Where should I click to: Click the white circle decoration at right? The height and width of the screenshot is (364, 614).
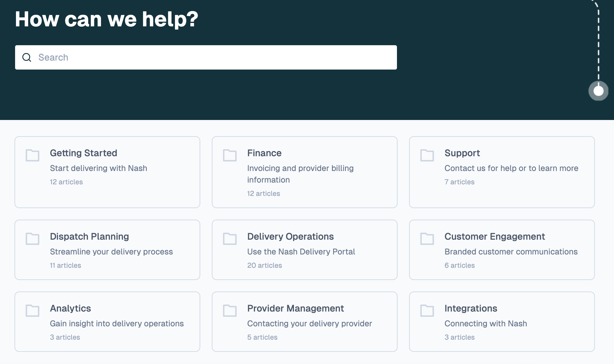coord(598,91)
